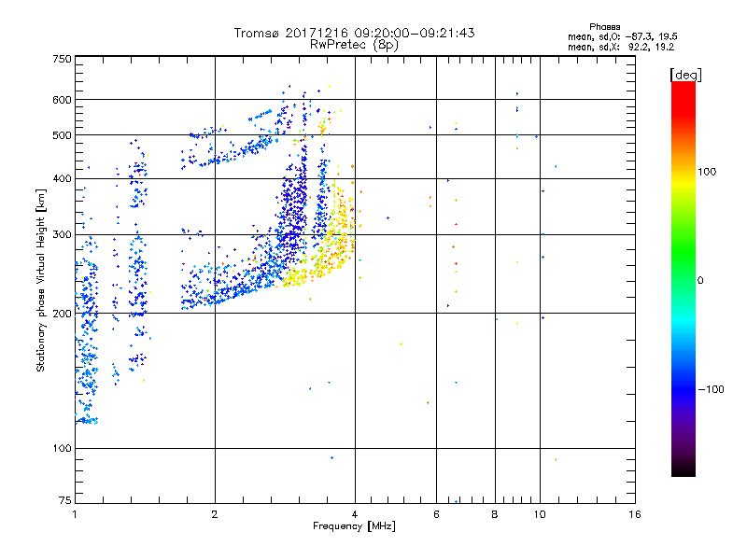Click x-axis tick label '1'

[75, 514]
